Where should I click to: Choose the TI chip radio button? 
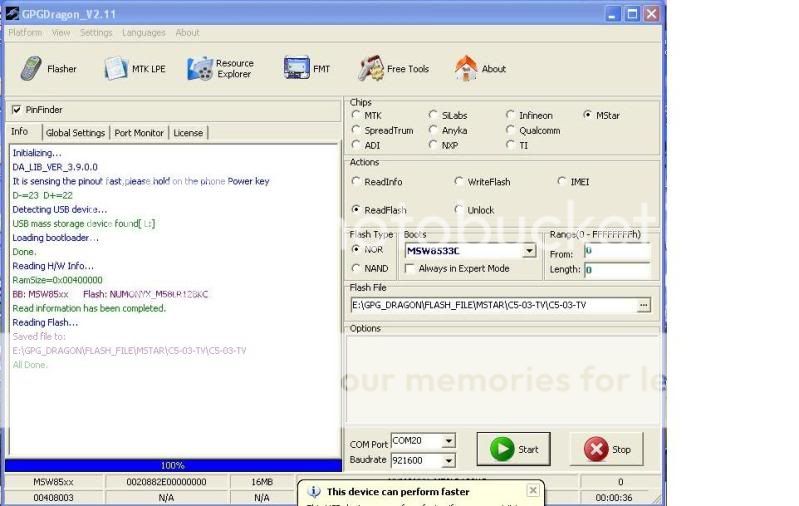coord(511,145)
